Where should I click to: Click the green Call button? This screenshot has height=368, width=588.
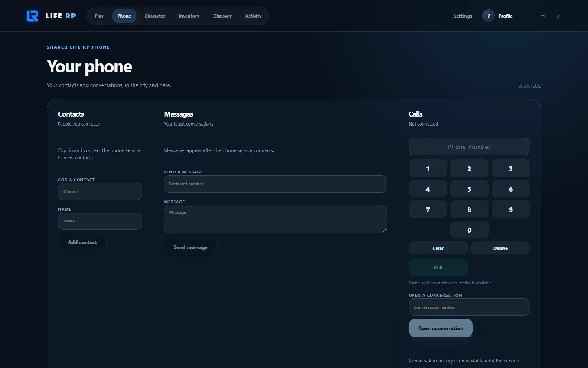(x=438, y=268)
